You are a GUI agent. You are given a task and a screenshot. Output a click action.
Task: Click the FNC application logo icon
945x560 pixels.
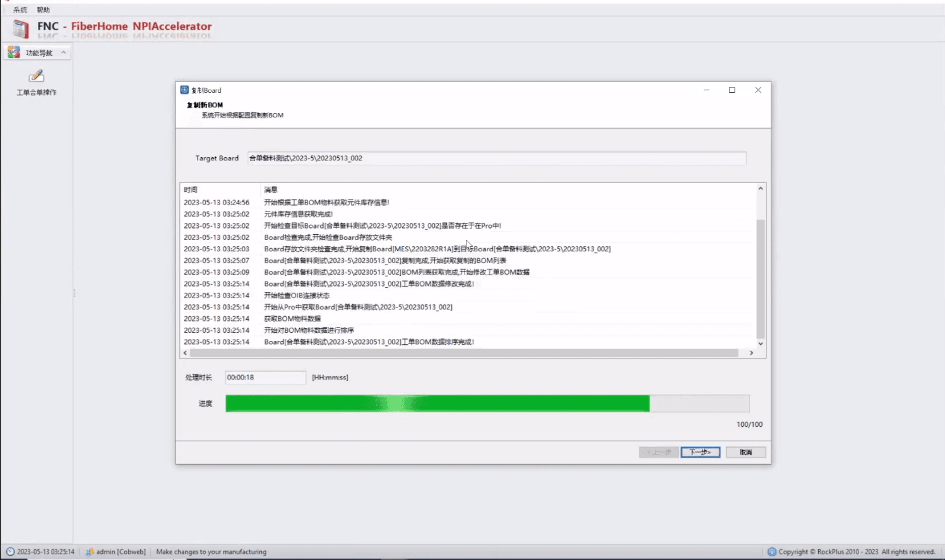(21, 29)
